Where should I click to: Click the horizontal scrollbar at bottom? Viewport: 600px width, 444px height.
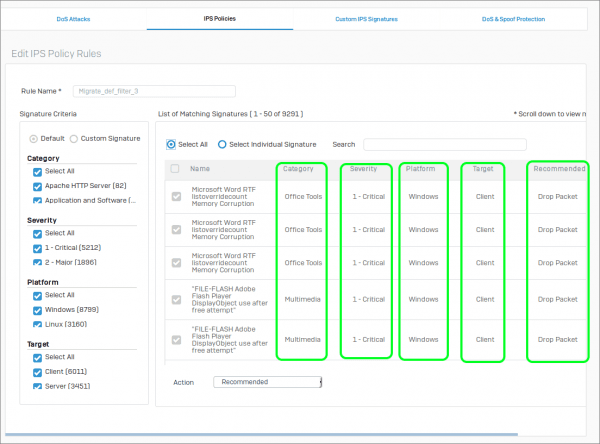point(261,434)
